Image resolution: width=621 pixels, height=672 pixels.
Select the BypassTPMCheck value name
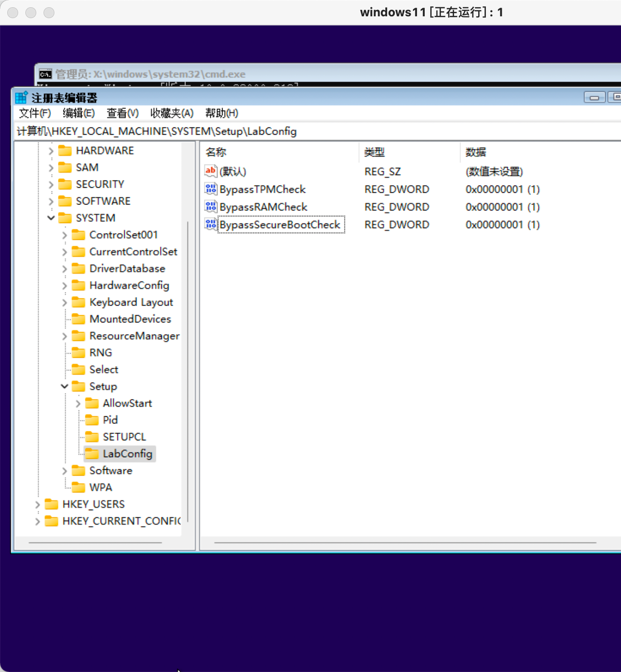(x=262, y=189)
